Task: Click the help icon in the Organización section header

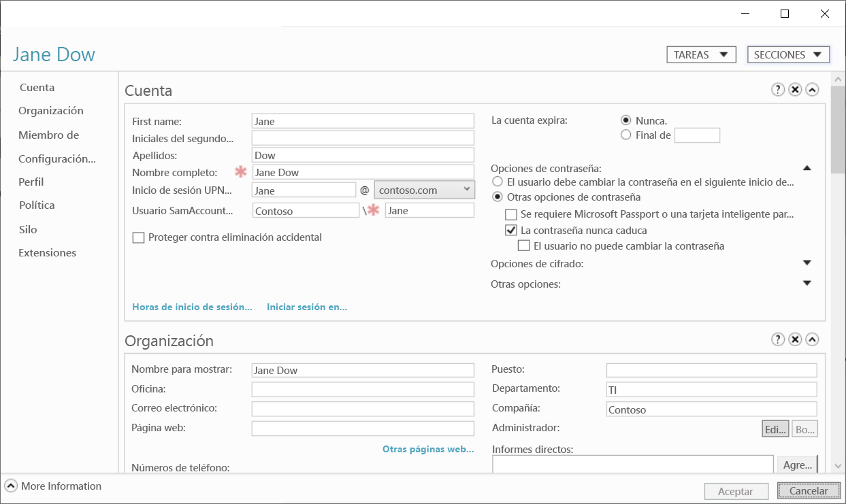Action: pos(778,339)
